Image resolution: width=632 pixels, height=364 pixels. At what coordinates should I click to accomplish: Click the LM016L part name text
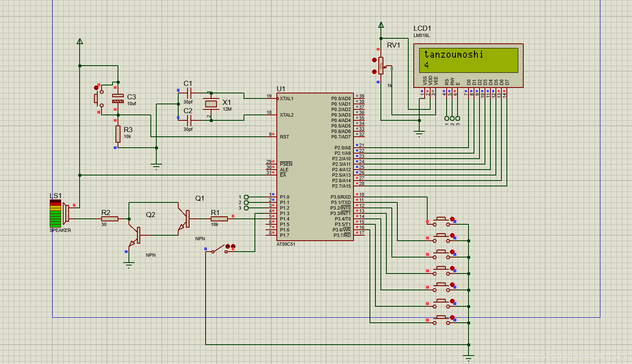[422, 35]
